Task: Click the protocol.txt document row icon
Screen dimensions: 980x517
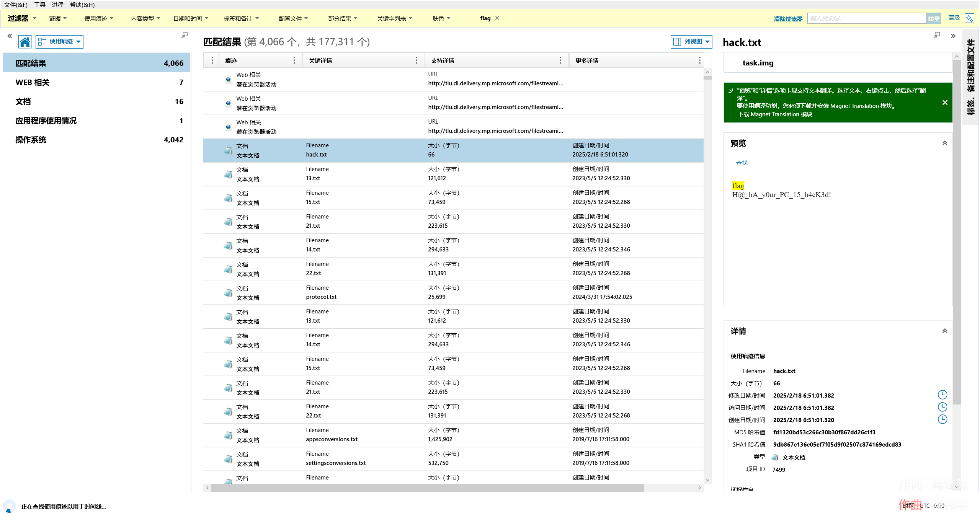Action: coord(228,293)
